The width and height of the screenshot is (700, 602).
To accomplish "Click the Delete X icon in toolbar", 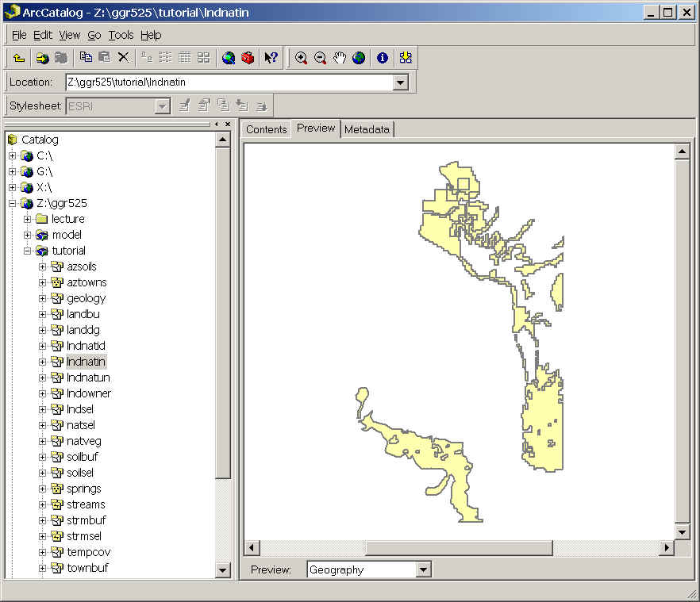I will [123, 57].
